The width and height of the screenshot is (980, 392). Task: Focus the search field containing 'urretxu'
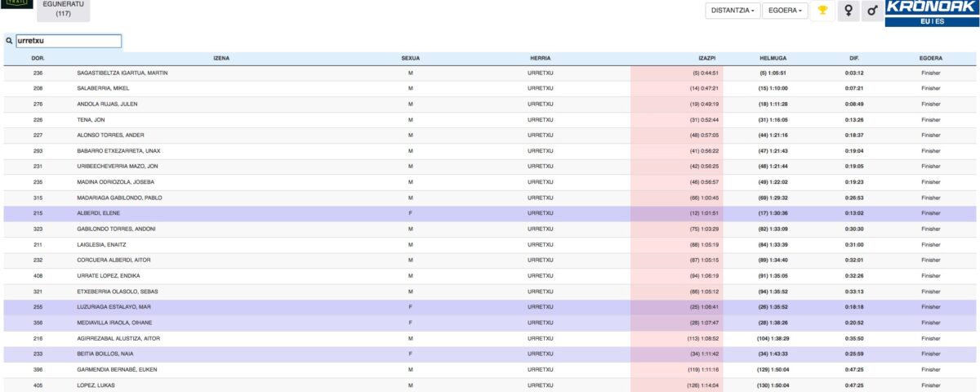click(x=68, y=41)
